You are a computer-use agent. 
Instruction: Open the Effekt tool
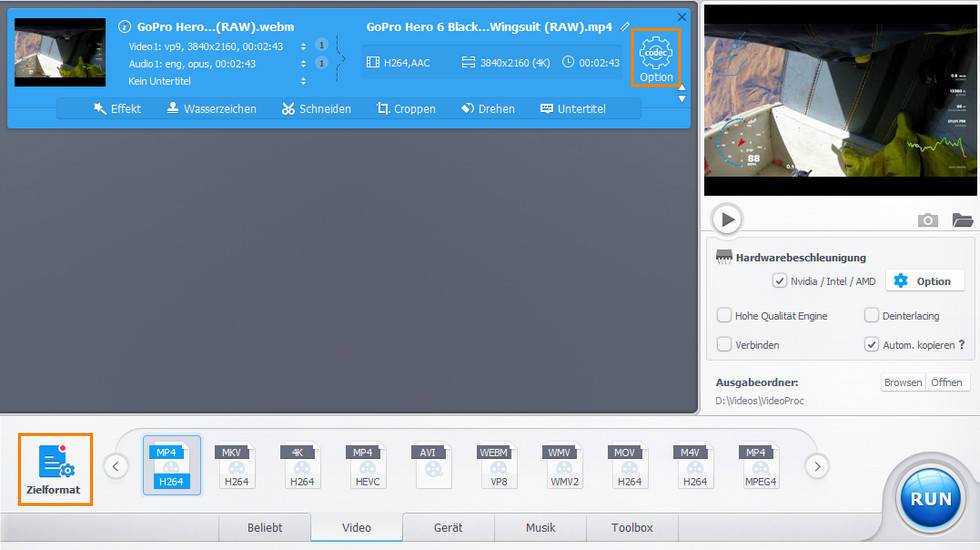click(x=118, y=109)
